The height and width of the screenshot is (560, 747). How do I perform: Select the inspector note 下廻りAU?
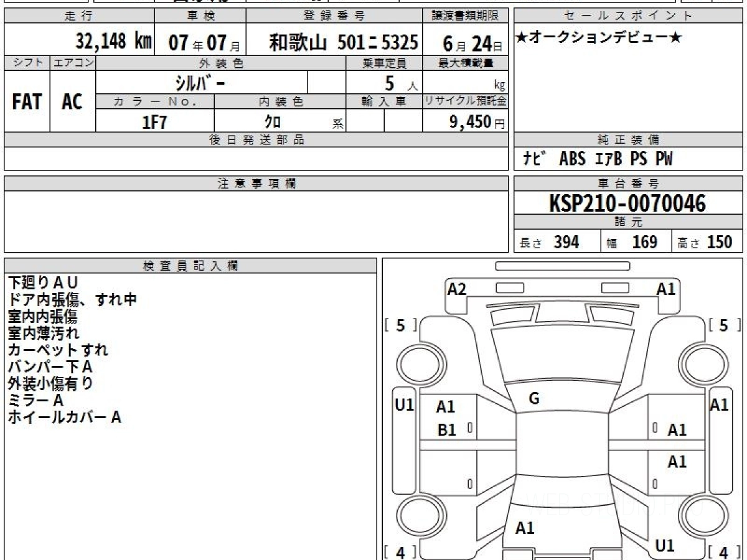pos(43,282)
